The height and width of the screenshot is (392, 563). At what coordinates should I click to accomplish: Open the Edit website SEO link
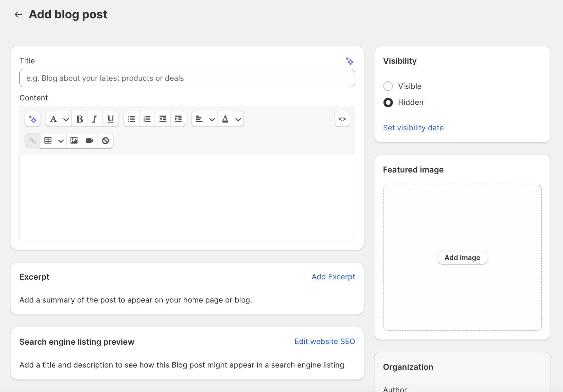(x=325, y=341)
